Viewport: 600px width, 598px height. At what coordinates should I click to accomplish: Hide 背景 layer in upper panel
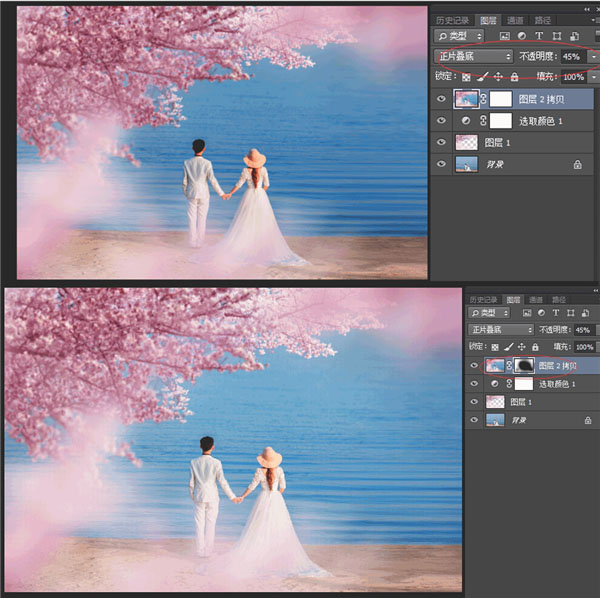pos(441,164)
